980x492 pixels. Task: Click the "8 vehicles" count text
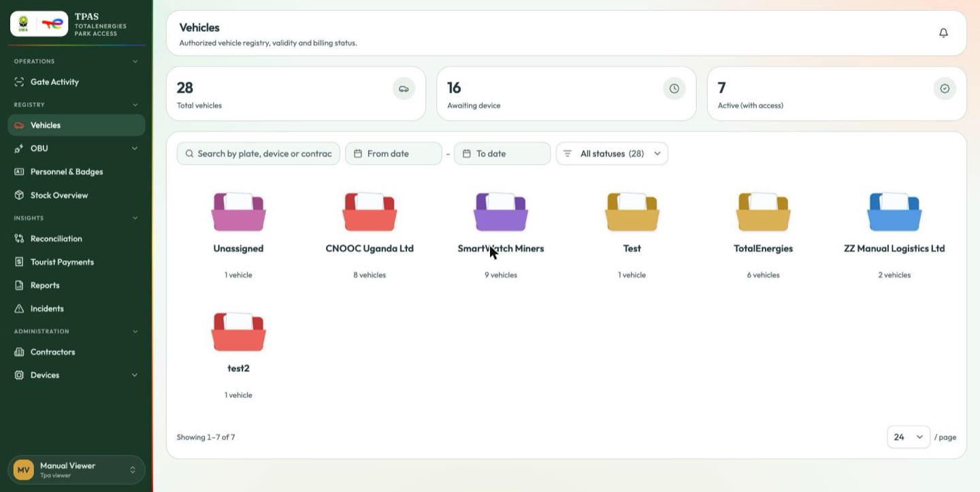pyautogui.click(x=370, y=276)
